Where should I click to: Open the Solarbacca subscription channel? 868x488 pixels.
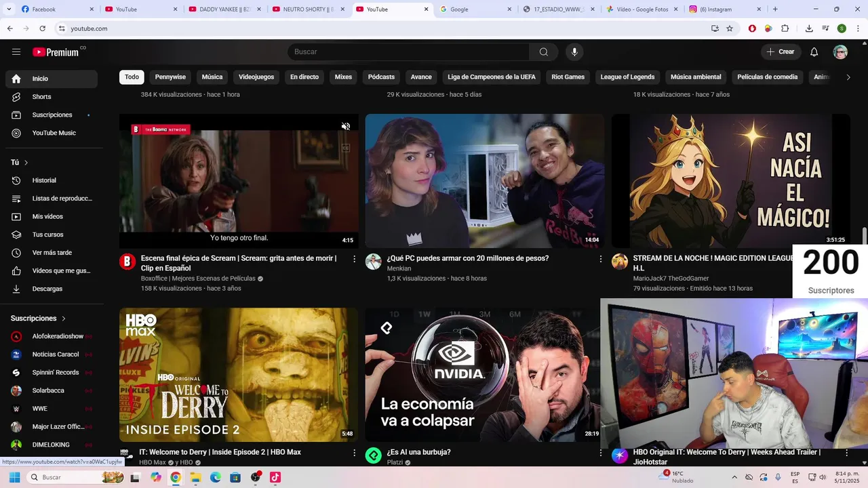point(52,390)
